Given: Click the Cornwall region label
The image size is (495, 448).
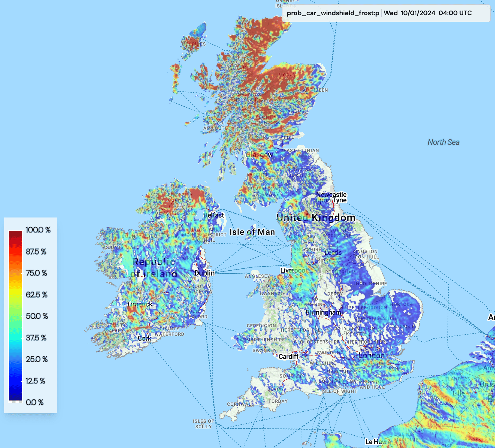Looking at the screenshot, I should pyautogui.click(x=240, y=404).
